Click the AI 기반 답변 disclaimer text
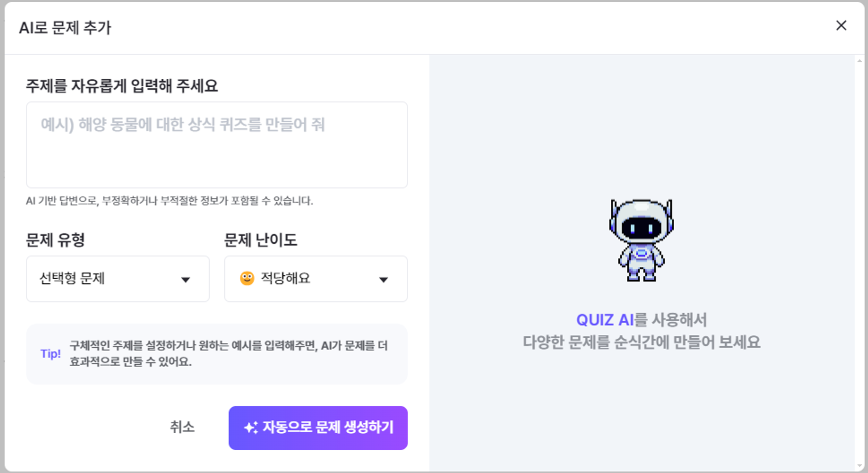The width and height of the screenshot is (868, 473). point(169,201)
